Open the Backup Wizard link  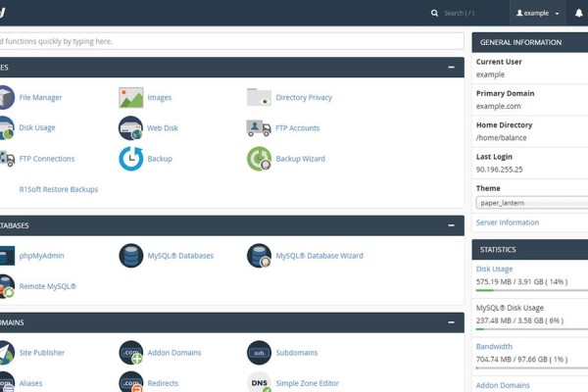301,159
